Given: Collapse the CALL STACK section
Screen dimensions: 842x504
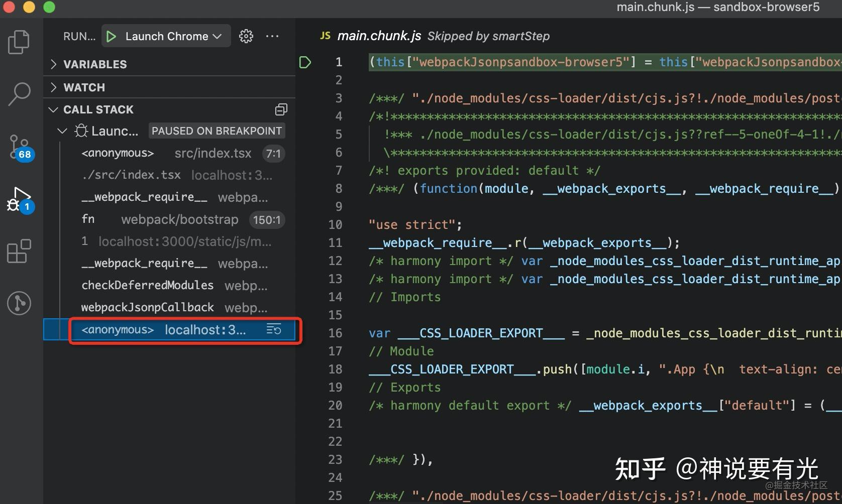Looking at the screenshot, I should [x=54, y=109].
